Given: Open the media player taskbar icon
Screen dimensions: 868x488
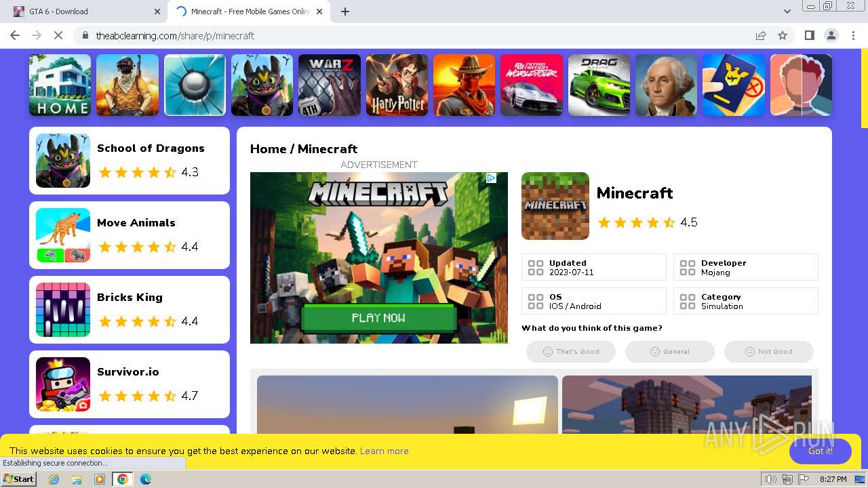Looking at the screenshot, I should click(x=100, y=479).
